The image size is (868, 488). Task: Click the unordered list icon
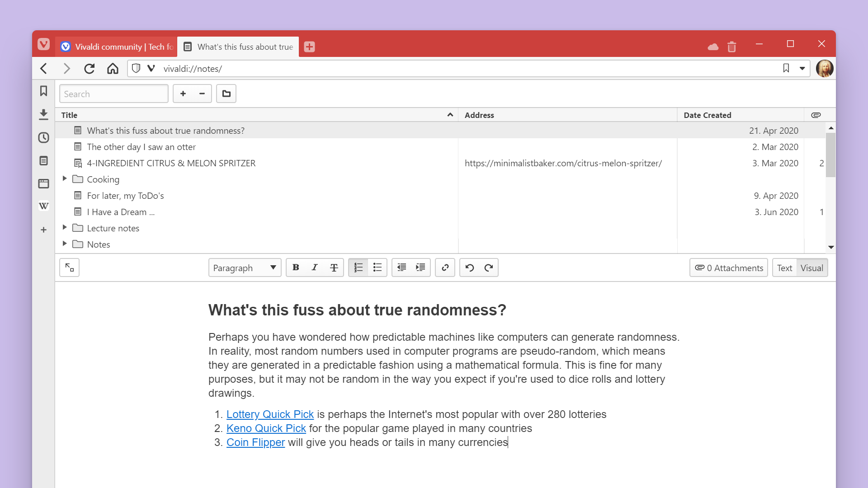point(377,267)
